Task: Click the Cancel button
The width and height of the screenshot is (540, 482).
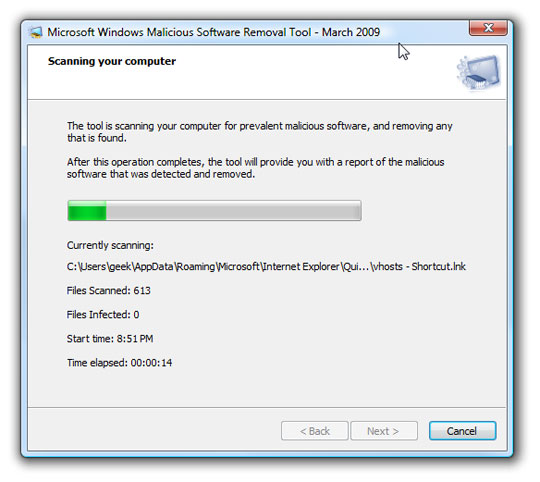Action: (x=462, y=431)
